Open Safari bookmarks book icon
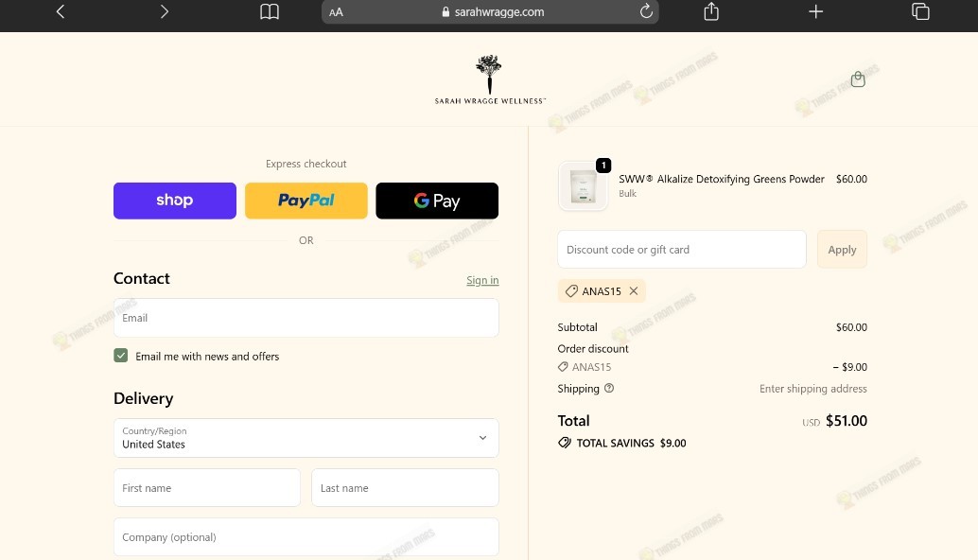Viewport: 978px width, 560px height. coord(270,11)
